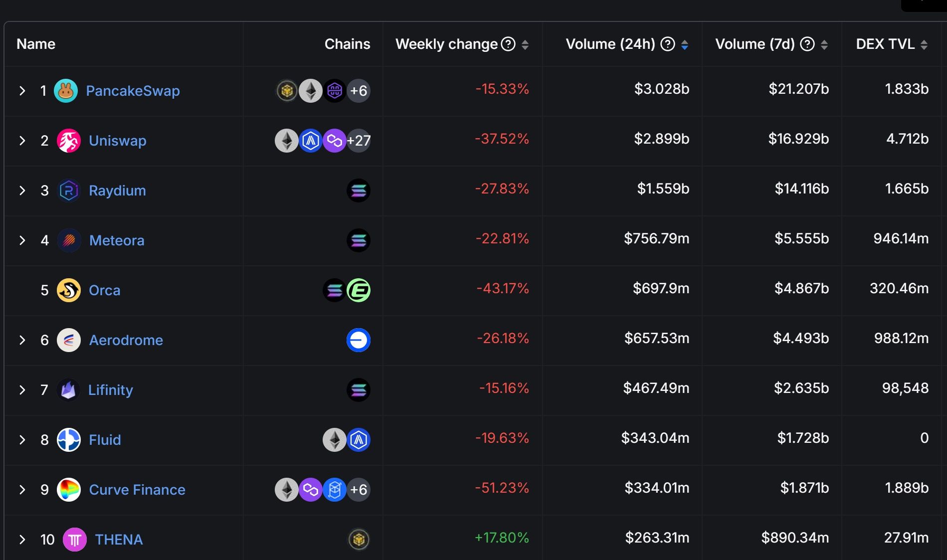
Task: Expand the Uniswap row
Action: 22,141
